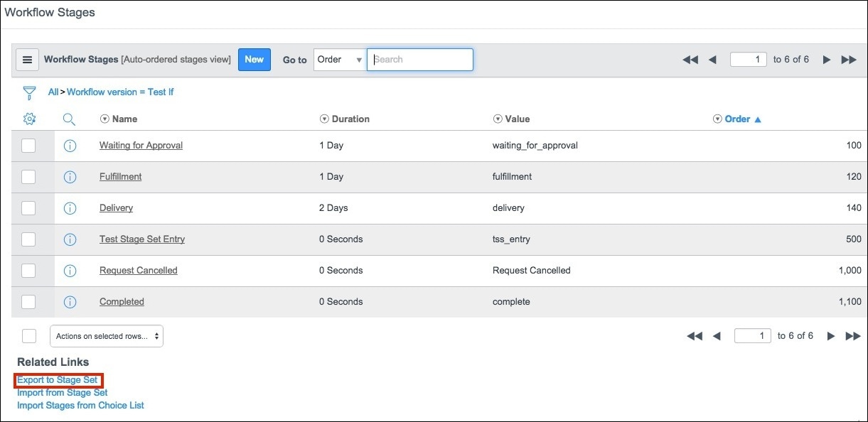
Task: Click the info icon beside Fulfillment
Action: coord(70,177)
